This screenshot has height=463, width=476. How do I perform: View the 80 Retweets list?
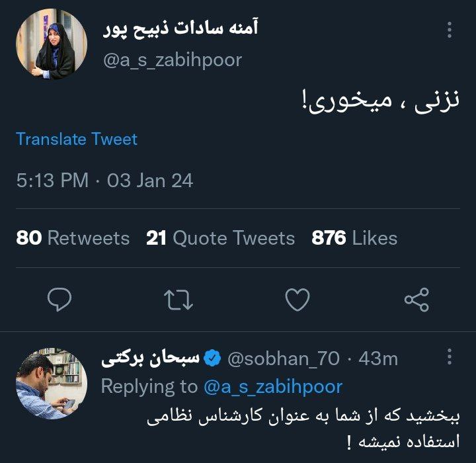point(73,238)
